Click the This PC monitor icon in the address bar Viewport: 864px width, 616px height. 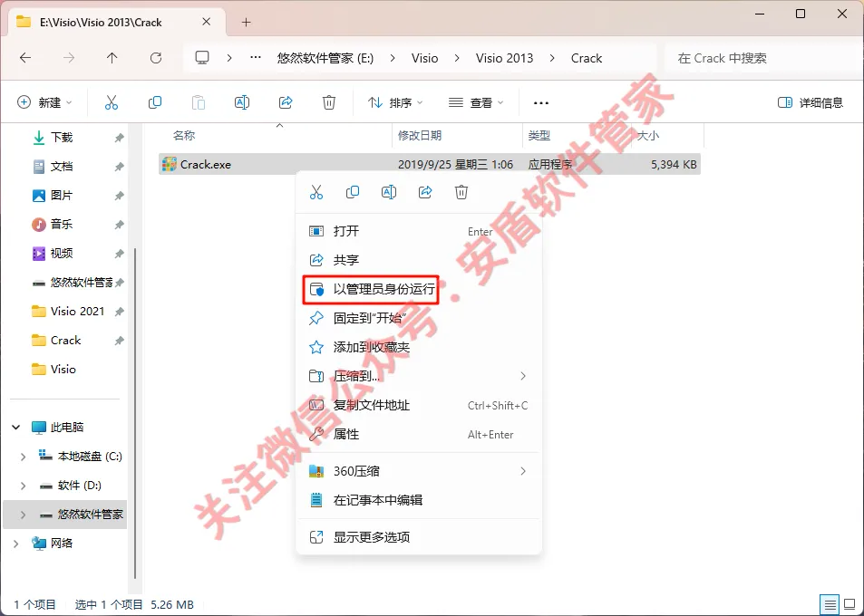(202, 58)
